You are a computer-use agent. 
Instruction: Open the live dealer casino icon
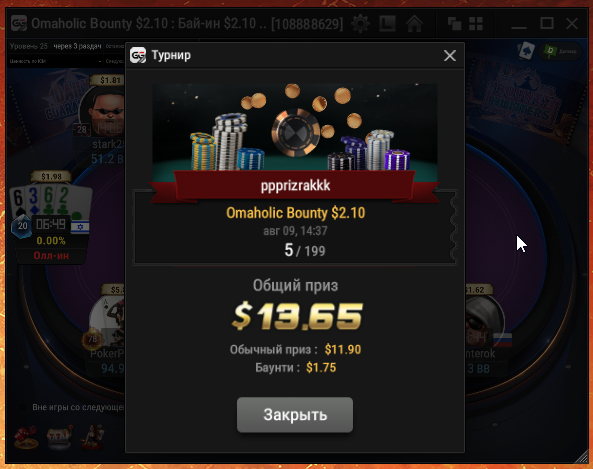pos(92,438)
